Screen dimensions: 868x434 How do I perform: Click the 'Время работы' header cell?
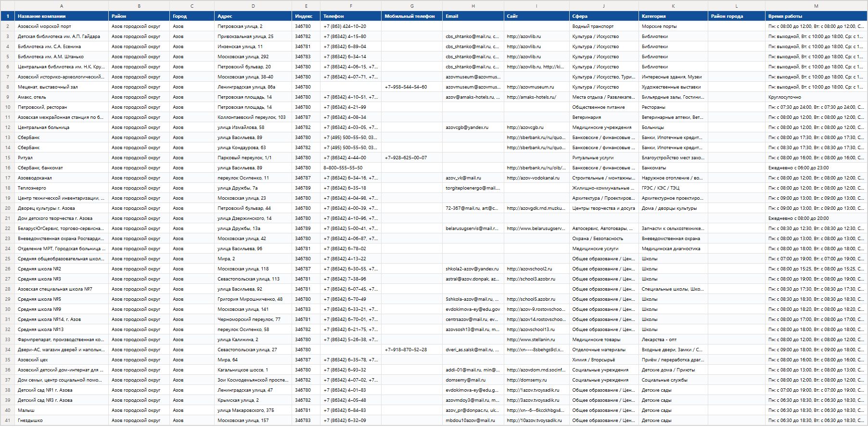pos(816,16)
